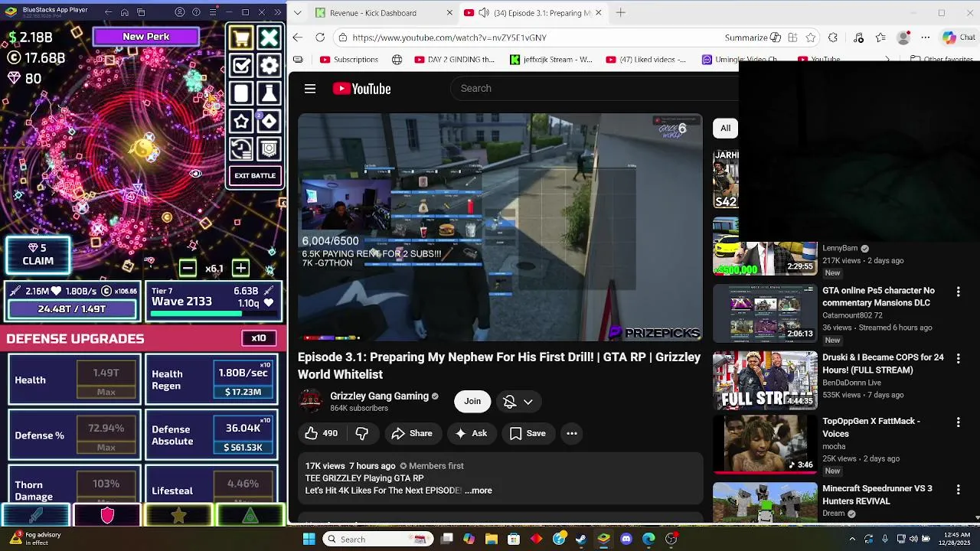This screenshot has width=980, height=551.
Task: Change the x10 upgrade multiplier
Action: [x=259, y=338]
